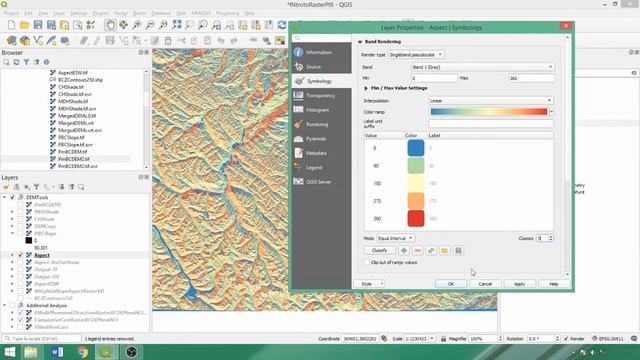640x360 pixels.
Task: Click the Help button in Layer Properties
Action: 553,284
